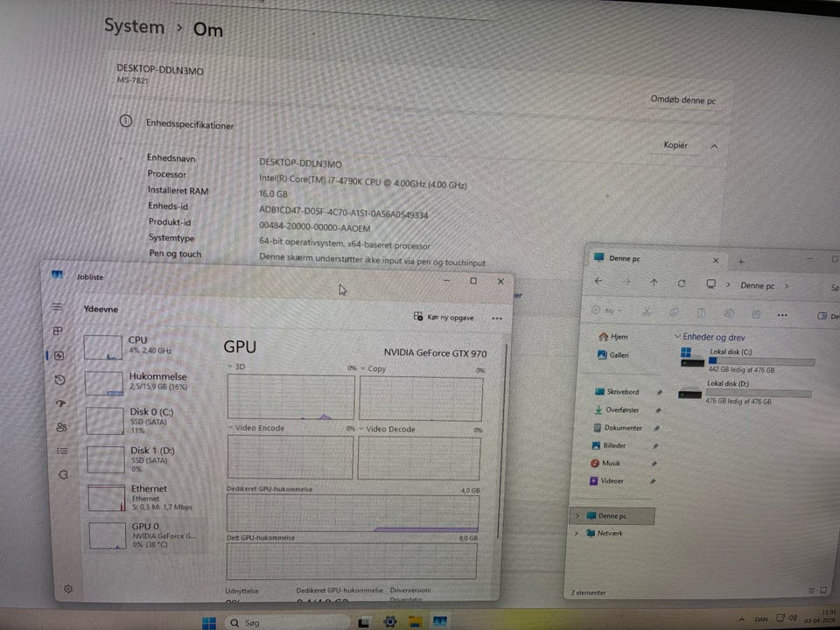Screen dimensions: 840x630
Task: Open Users icon in Task Manager sidebar
Action: [61, 428]
